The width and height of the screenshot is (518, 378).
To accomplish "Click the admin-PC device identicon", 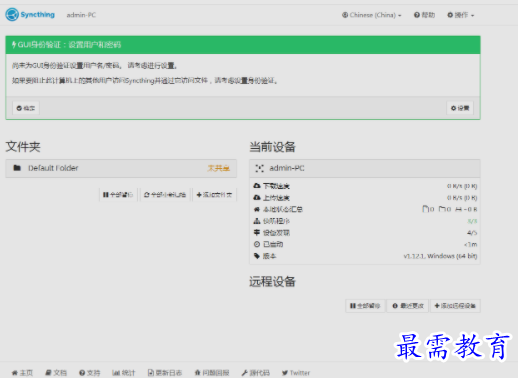I will [x=259, y=168].
